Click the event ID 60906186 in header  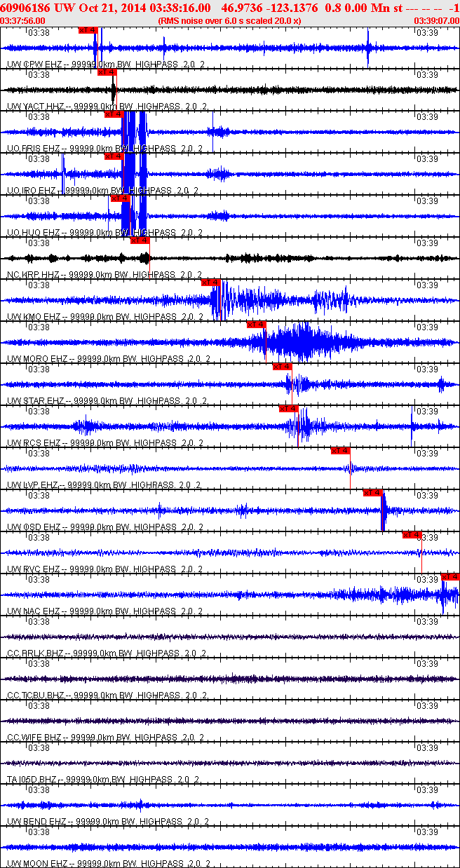coord(25,8)
